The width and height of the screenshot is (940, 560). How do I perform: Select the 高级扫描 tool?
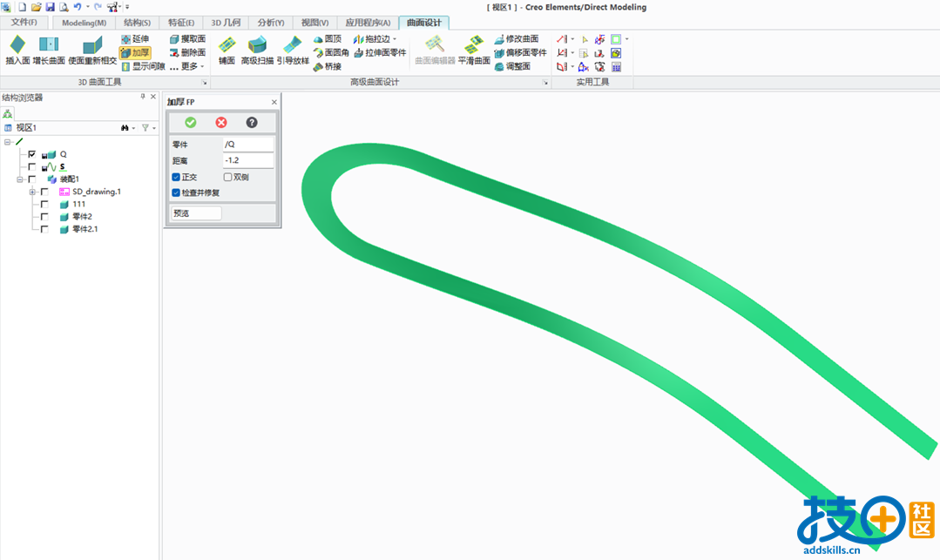(257, 50)
